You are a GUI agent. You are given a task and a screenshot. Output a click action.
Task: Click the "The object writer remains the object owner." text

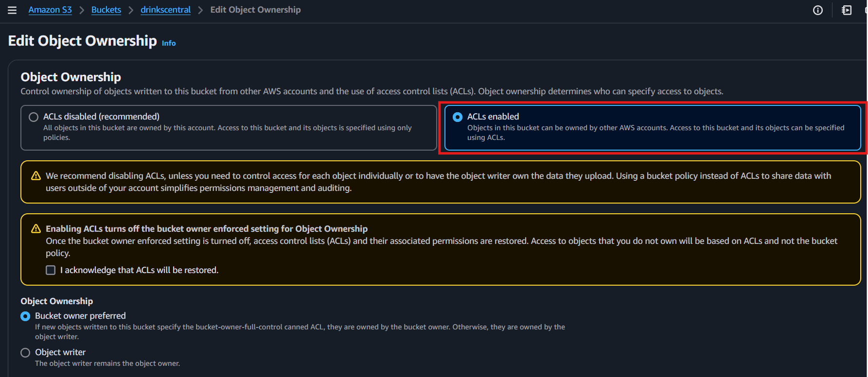(x=107, y=363)
